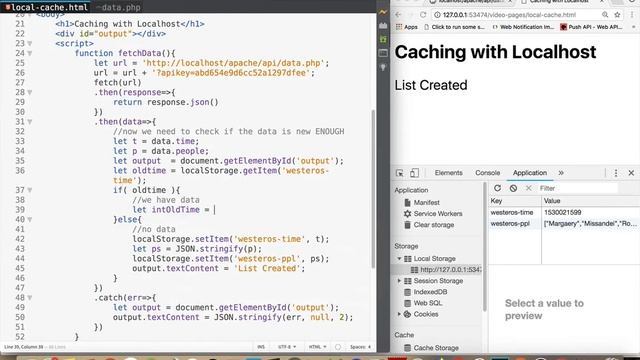Screen dimensions: 640x360
Task: Collapse code fold at line 31
Action: pyautogui.click(x=30, y=122)
